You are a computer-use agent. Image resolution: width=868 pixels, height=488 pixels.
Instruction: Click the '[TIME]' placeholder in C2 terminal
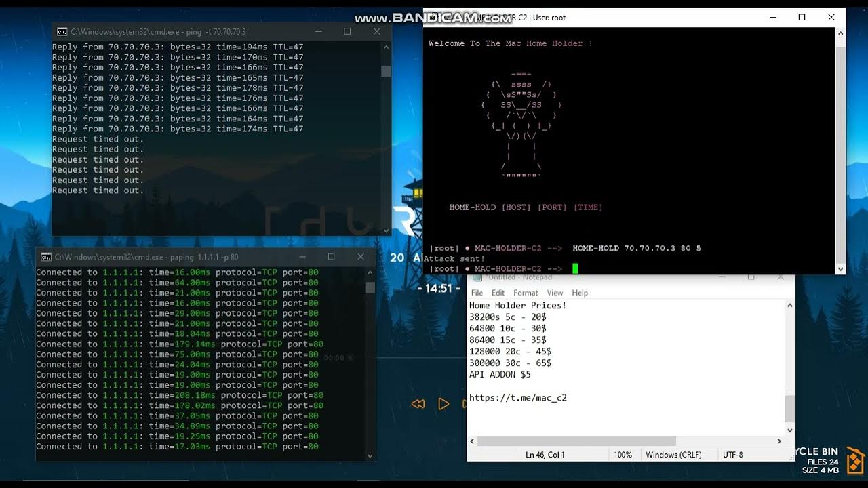pos(588,207)
